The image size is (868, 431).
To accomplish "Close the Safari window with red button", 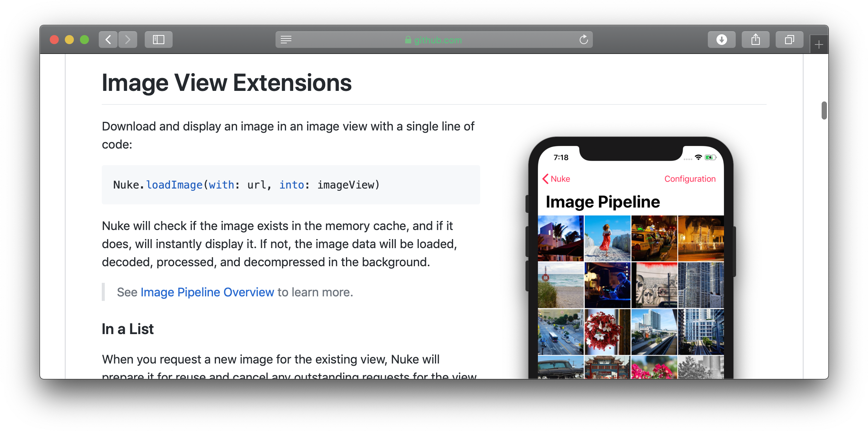I will pos(54,40).
